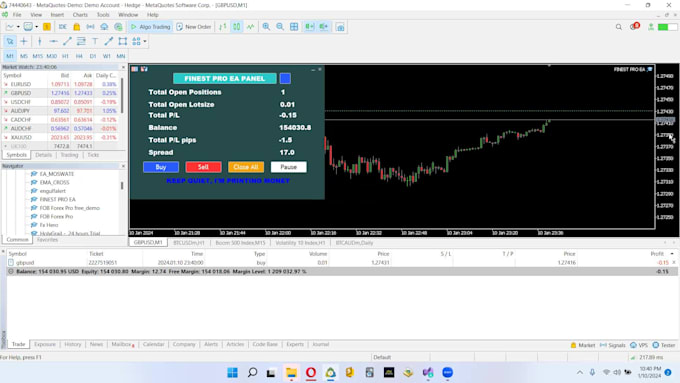Open the New Order dialog
This screenshot has height=383, width=680.
[x=194, y=27]
